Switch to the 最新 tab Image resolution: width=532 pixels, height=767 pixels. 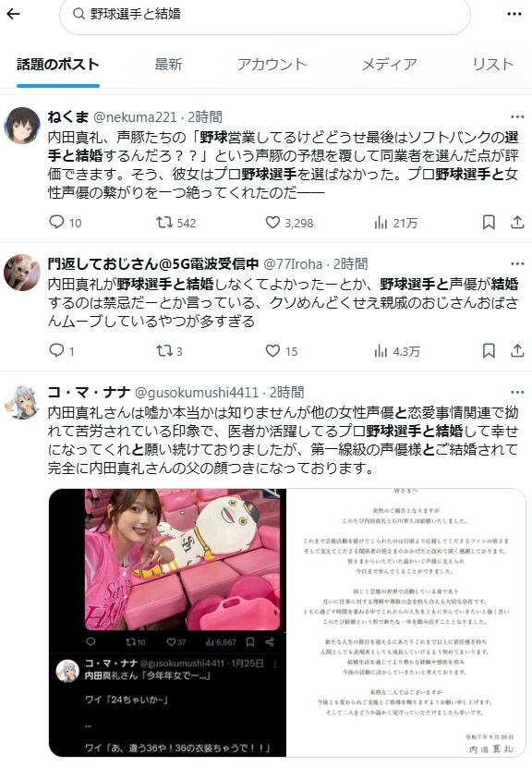pos(168,65)
